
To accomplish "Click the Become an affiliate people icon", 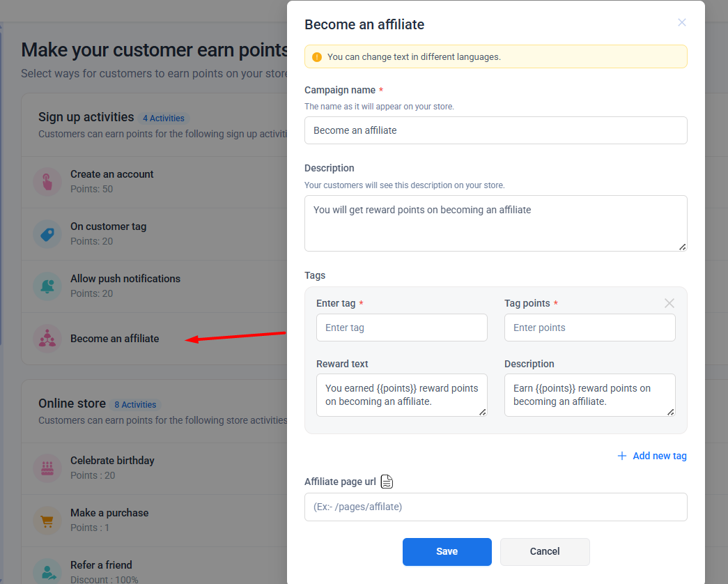I will coord(47,339).
